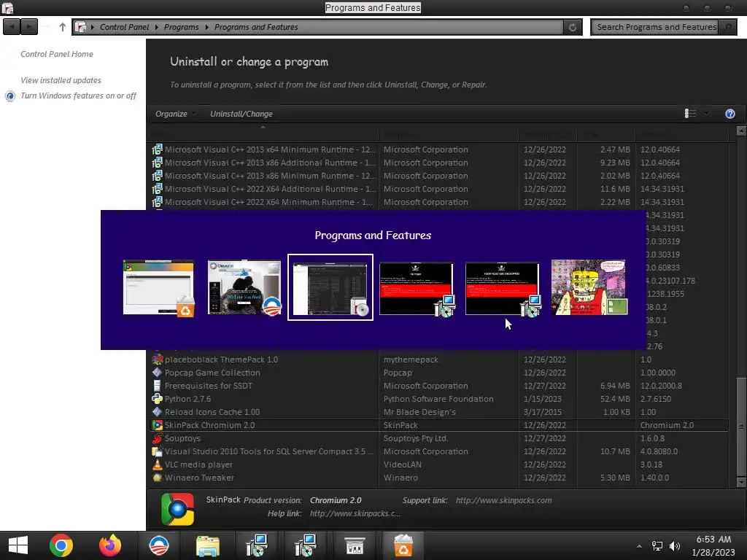This screenshot has width=747, height=560.
Task: Open the gray bin app in taskbar
Action: 355,546
